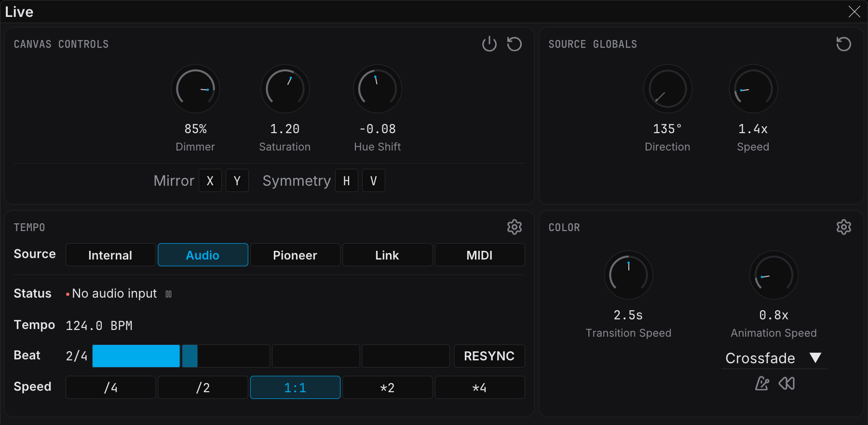The height and width of the screenshot is (425, 868).
Task: Click the Hue Shift knob
Action: coord(378,89)
